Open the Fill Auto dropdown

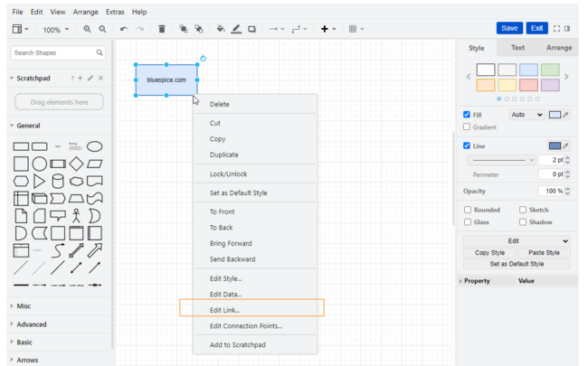tap(526, 115)
